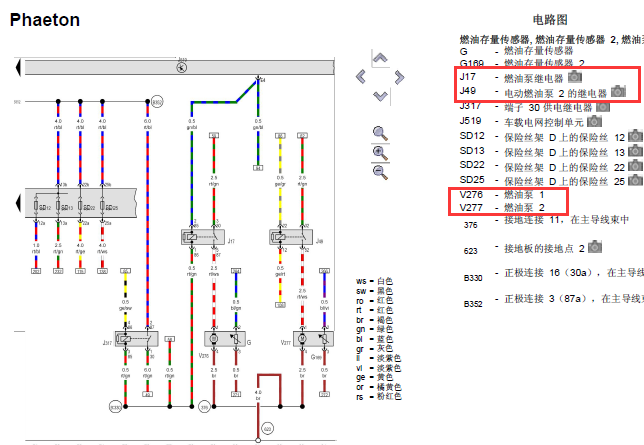Screen dimensions: 644x445
Task: Zoom out with the minus magnifier icon
Action: [x=380, y=171]
